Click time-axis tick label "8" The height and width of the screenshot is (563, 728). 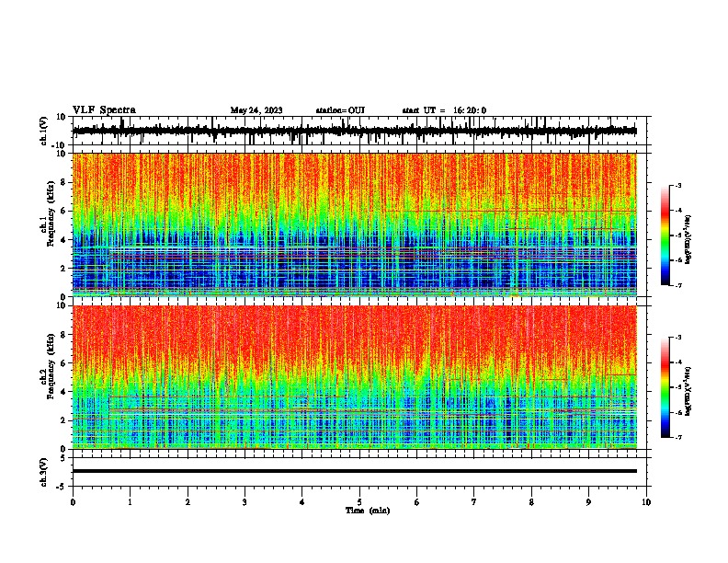pyautogui.click(x=531, y=502)
